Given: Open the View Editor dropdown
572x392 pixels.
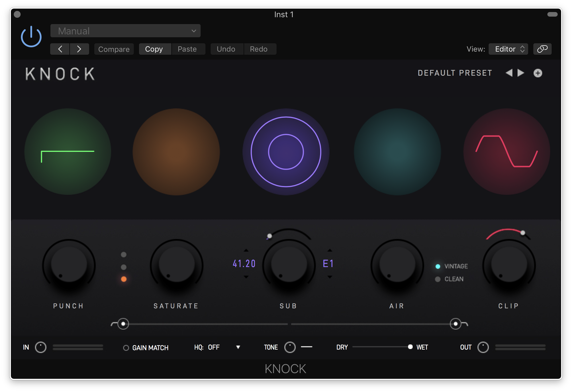Looking at the screenshot, I should pyautogui.click(x=508, y=49).
